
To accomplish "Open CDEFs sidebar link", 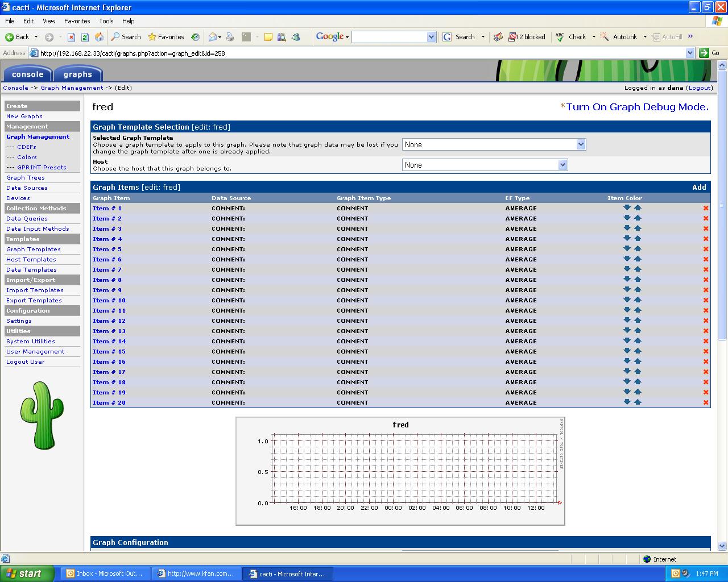I will 27,147.
